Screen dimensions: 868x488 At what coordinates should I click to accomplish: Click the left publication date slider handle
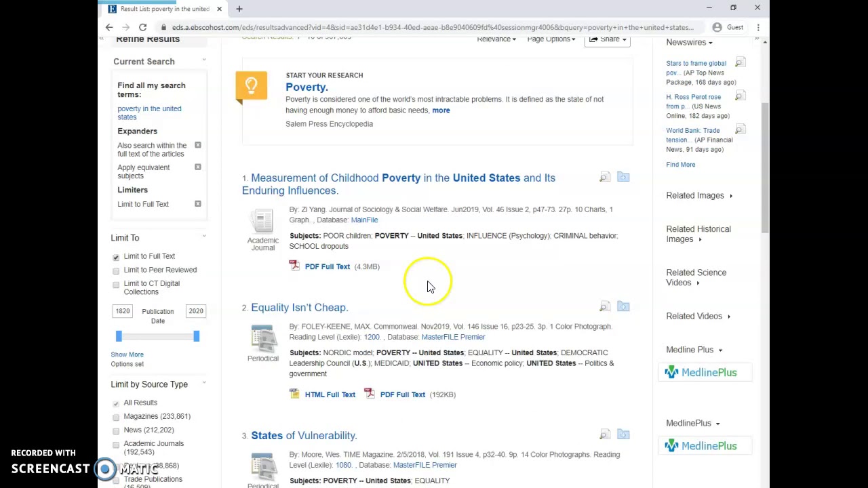[x=119, y=336]
